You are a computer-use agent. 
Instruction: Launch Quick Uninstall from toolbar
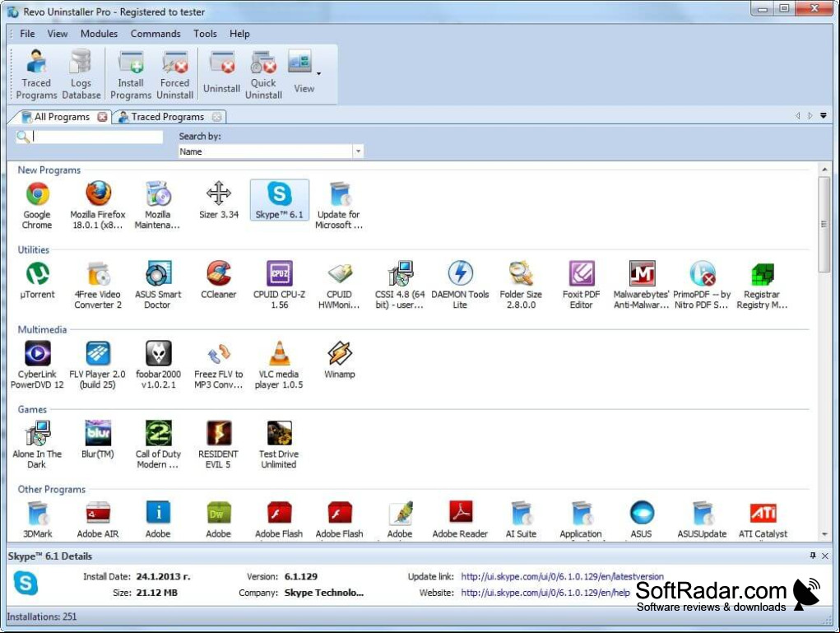click(x=263, y=75)
